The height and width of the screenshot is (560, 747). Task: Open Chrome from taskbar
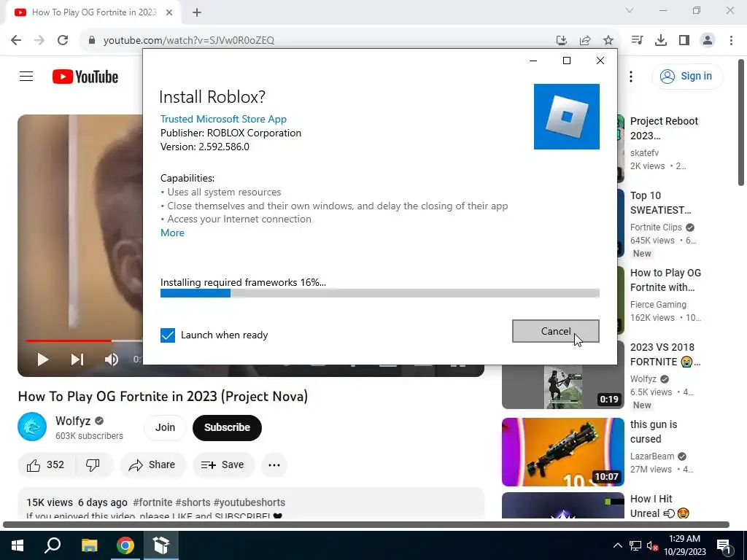coord(125,545)
